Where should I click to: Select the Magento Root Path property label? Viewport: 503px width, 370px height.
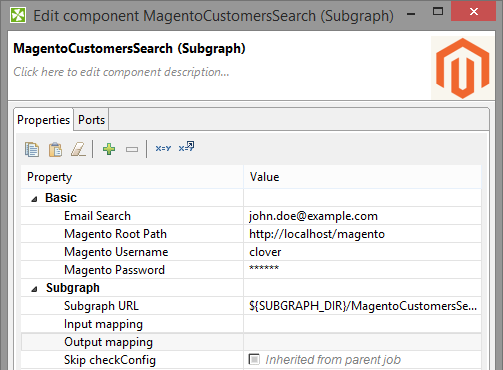(115, 234)
